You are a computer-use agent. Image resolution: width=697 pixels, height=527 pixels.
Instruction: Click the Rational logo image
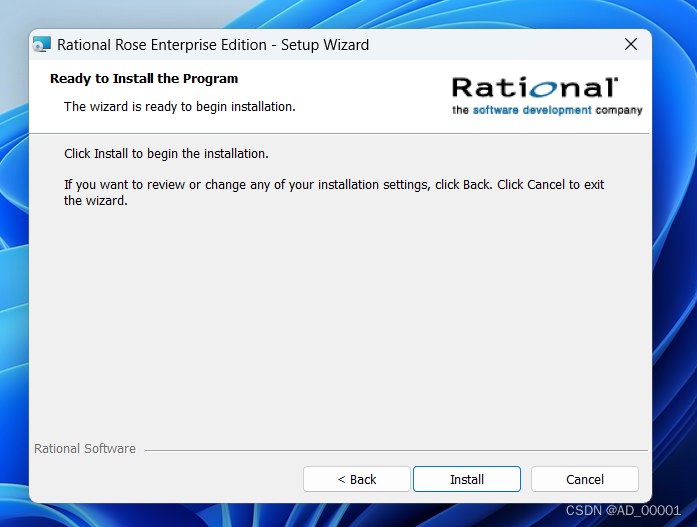[547, 96]
